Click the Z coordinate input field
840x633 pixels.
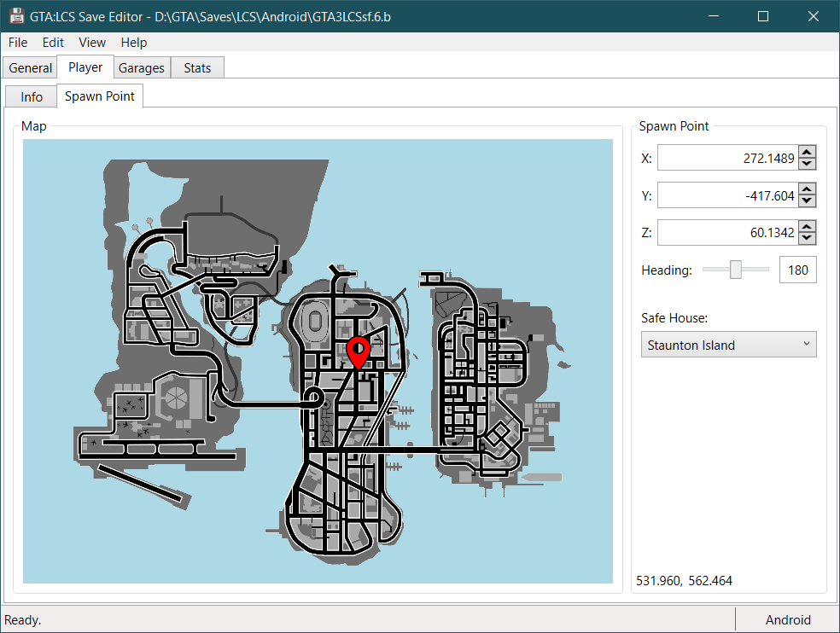(728, 232)
